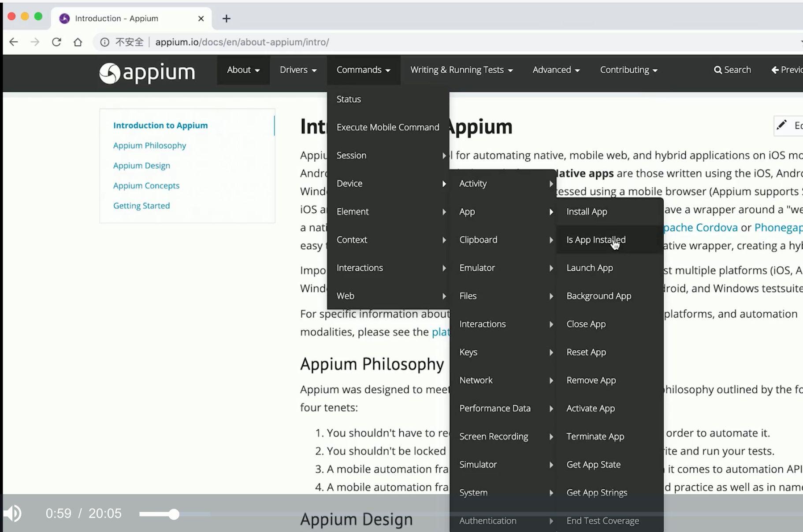This screenshot has height=532, width=803.
Task: Open the Contributing dropdown menu
Action: [x=629, y=70]
